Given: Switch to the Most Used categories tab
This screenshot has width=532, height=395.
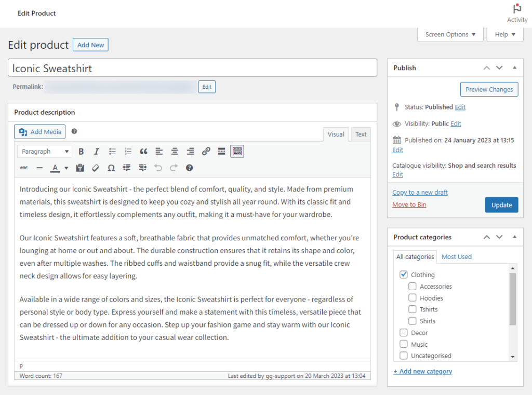Looking at the screenshot, I should click(x=457, y=256).
